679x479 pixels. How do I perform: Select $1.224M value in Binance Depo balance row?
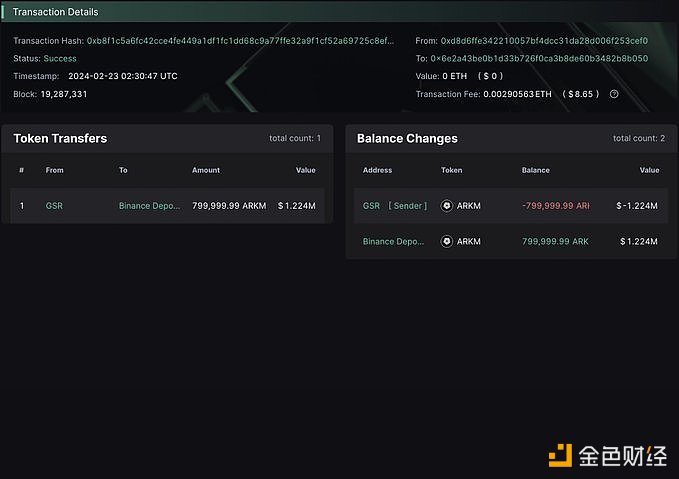click(x=639, y=241)
